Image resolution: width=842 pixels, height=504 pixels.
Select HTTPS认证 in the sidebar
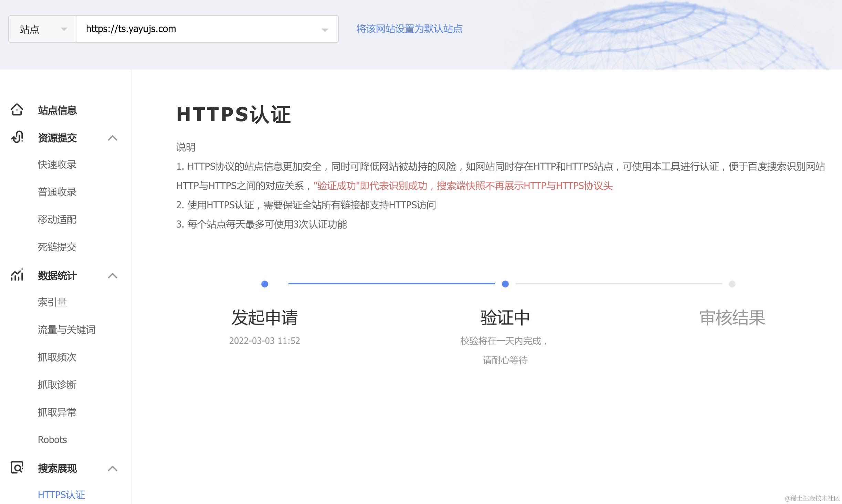[61, 495]
